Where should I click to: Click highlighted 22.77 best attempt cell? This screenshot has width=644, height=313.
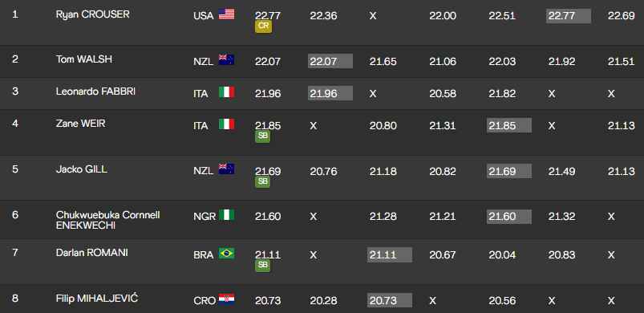[x=569, y=16]
